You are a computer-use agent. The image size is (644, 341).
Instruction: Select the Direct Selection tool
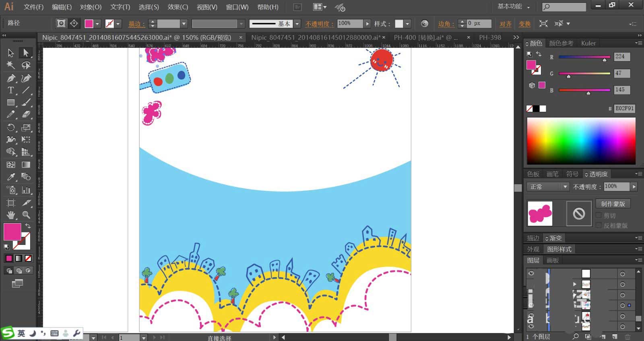(x=26, y=53)
